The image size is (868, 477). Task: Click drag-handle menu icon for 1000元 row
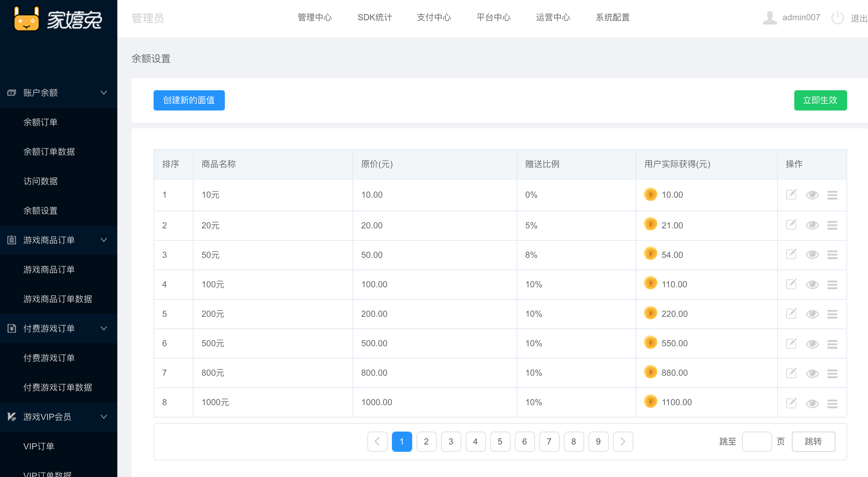point(832,403)
